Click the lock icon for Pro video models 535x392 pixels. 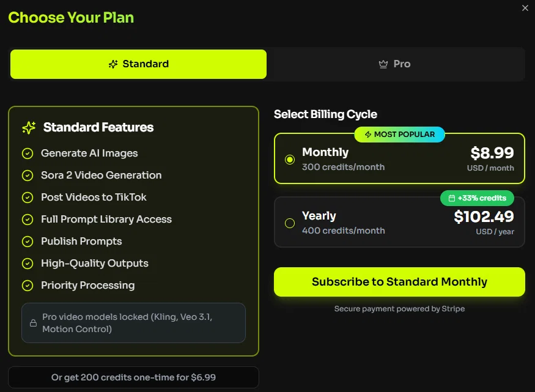(33, 323)
